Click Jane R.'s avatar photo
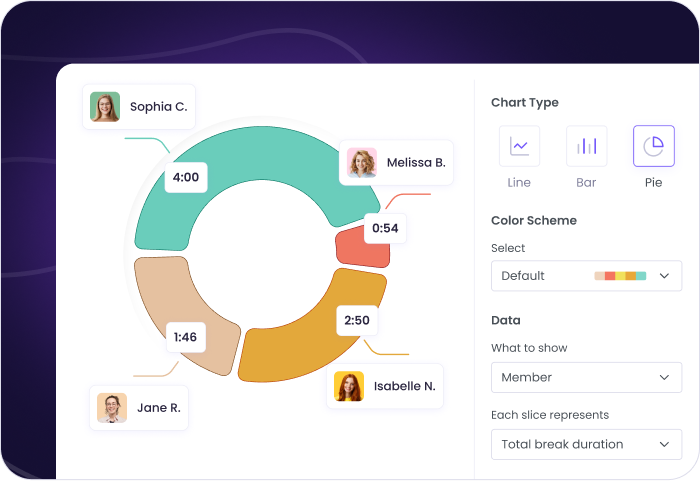The width and height of the screenshot is (700, 481). (112, 408)
